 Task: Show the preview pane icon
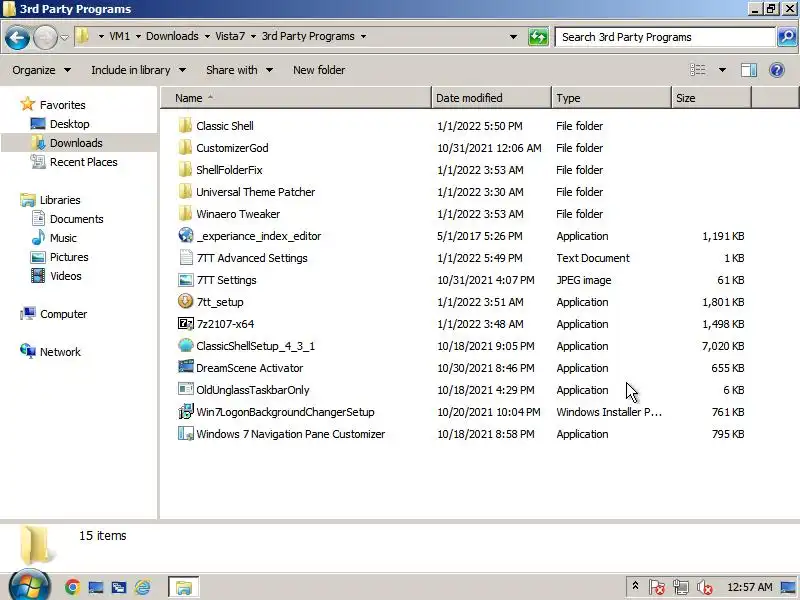click(749, 70)
